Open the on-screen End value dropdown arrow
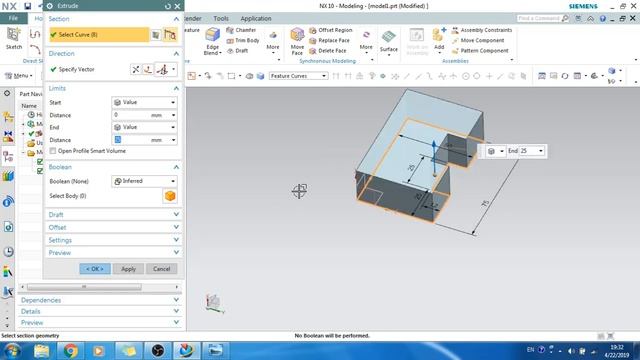 [x=541, y=151]
